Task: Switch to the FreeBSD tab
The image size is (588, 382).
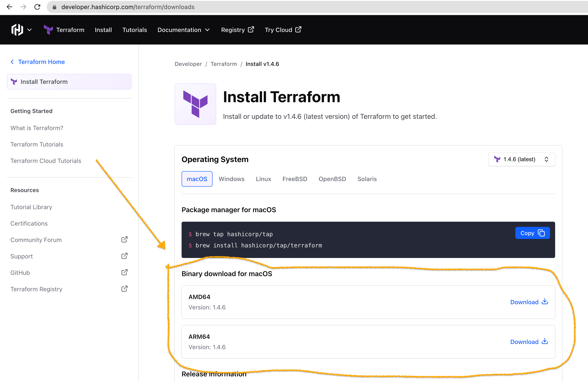Action: [295, 179]
